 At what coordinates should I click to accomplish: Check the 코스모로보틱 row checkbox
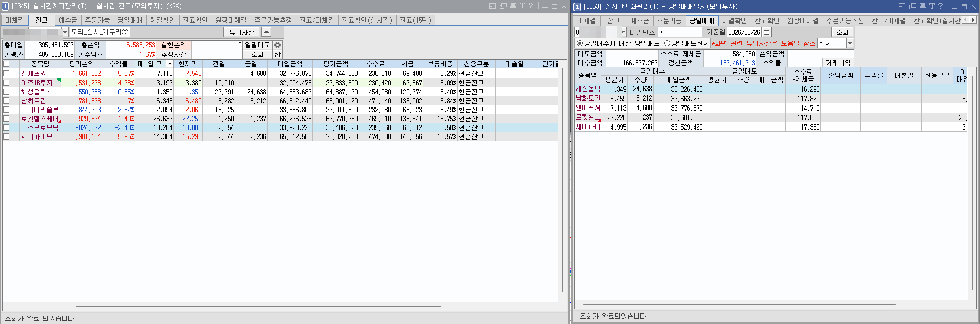click(x=6, y=127)
